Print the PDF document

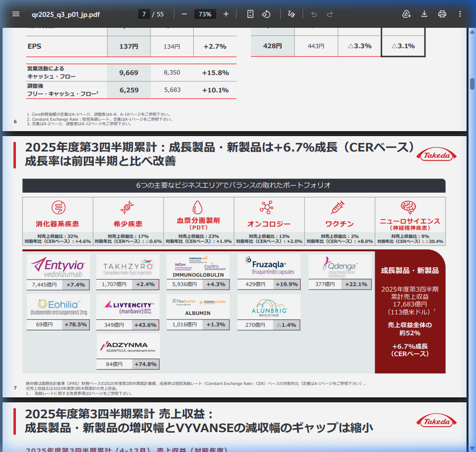(x=442, y=14)
